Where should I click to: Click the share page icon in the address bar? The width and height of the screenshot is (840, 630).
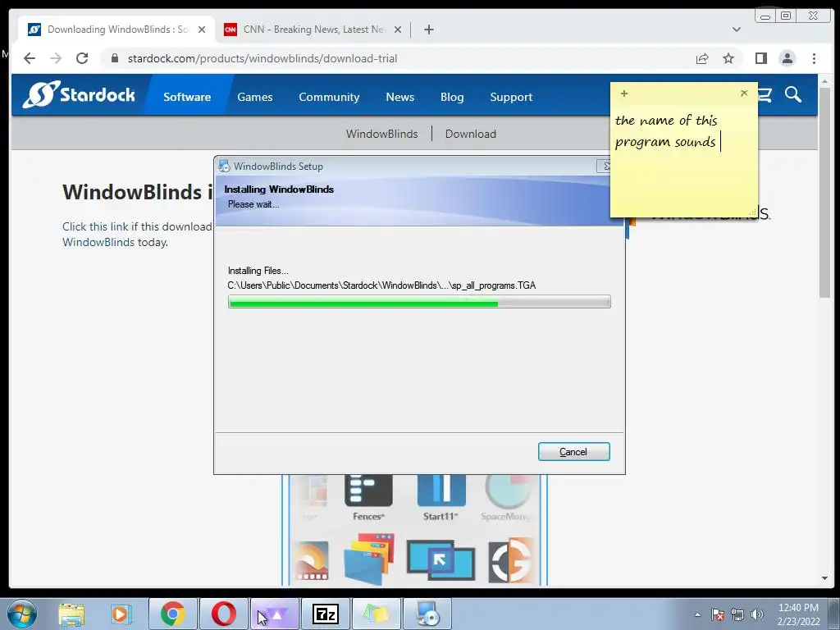702,58
